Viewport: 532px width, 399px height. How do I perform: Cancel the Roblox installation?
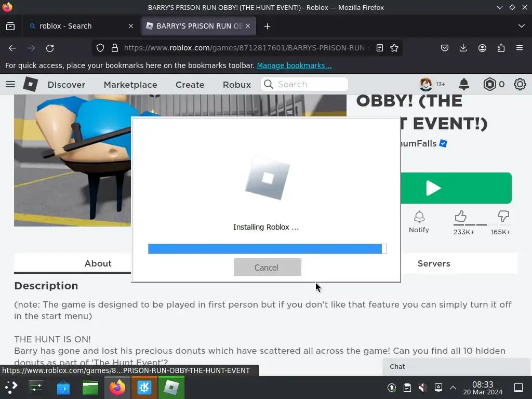click(x=268, y=268)
